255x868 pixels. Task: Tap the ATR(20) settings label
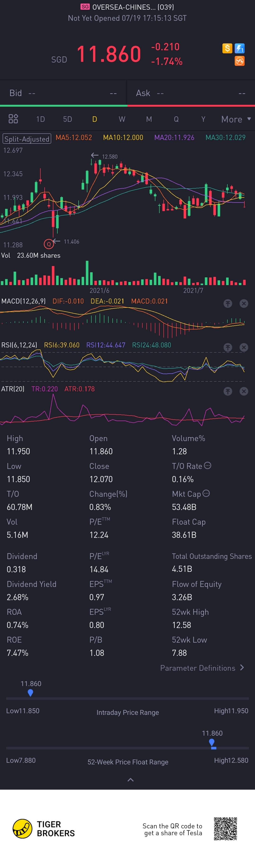[13, 389]
